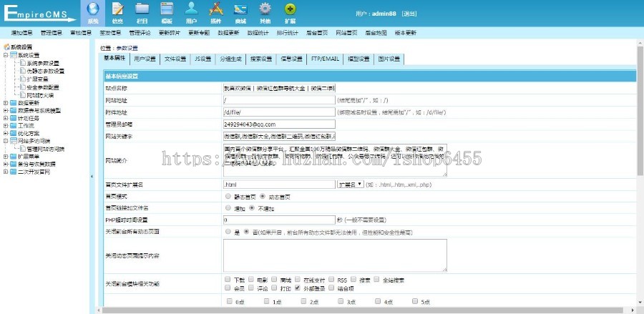Expand the 工作流 tree node

(6, 126)
